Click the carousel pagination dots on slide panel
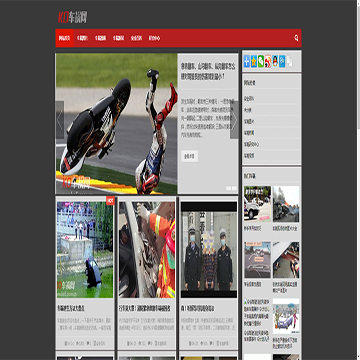360x360 pixels. click(x=231, y=188)
